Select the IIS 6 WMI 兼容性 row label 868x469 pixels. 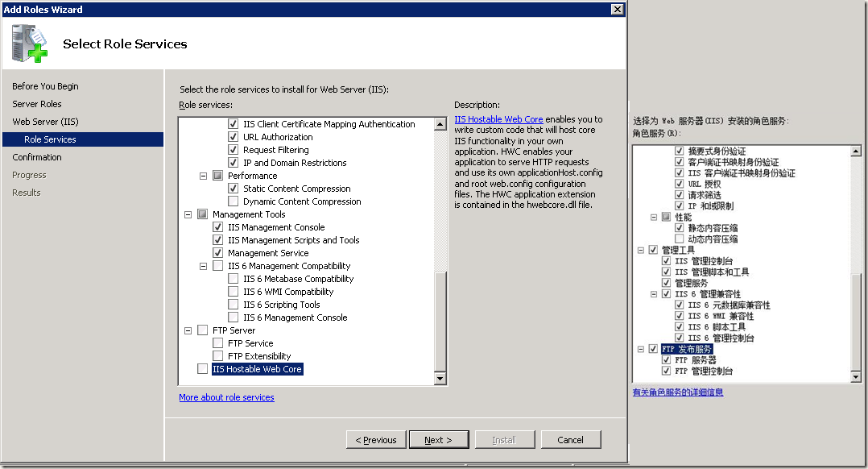tap(721, 316)
